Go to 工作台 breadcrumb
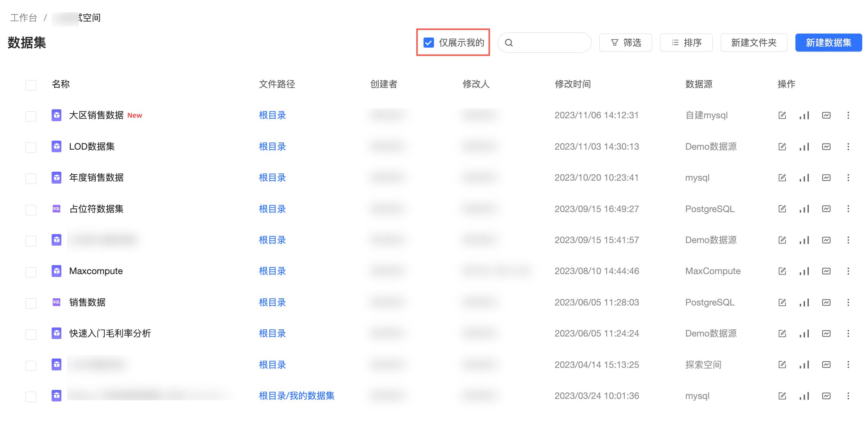The height and width of the screenshot is (422, 868). (x=23, y=18)
